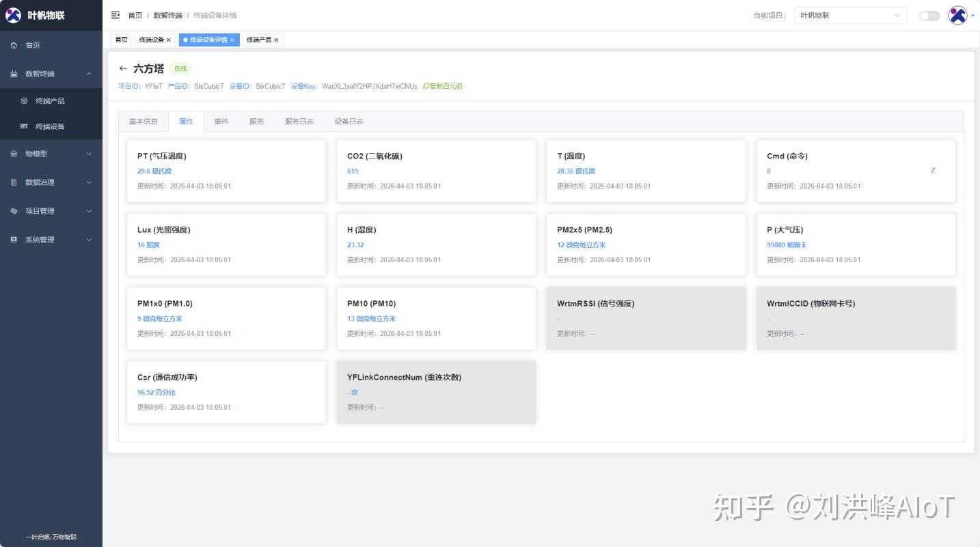The width and height of the screenshot is (980, 547).
Task: Open the 当前项目 dropdown showing 叶帆物联
Action: [850, 15]
